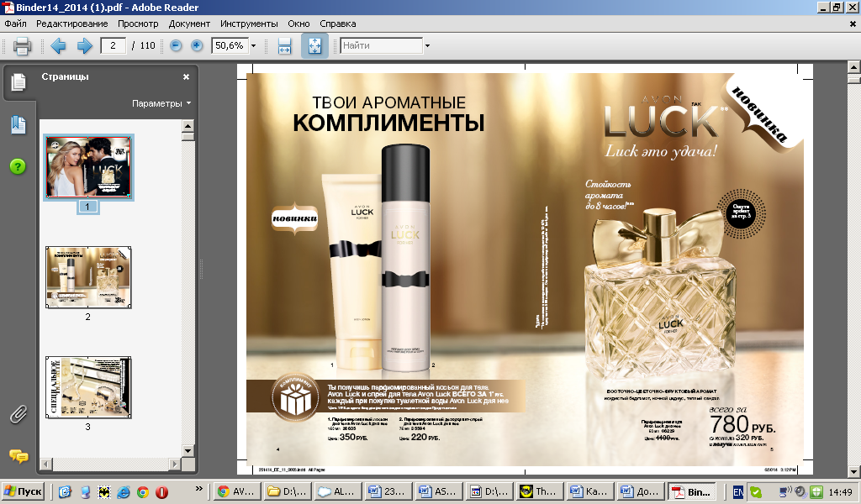Zoom in with plus button
This screenshot has width=861, height=504.
(x=197, y=45)
